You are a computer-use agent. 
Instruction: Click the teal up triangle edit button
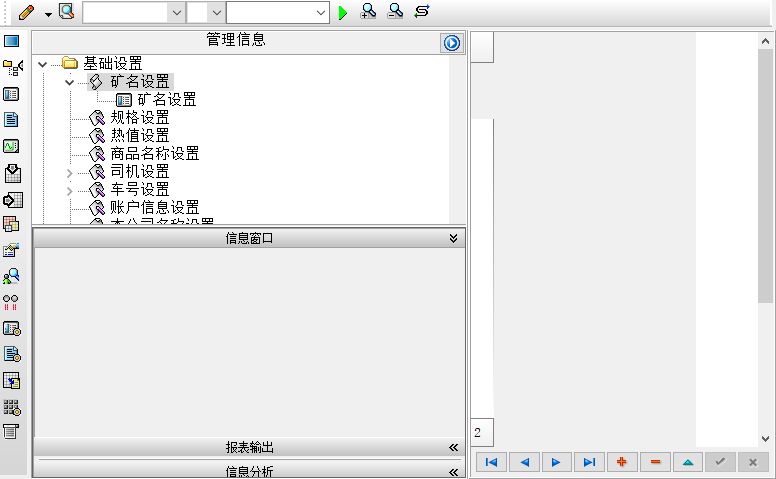(687, 462)
